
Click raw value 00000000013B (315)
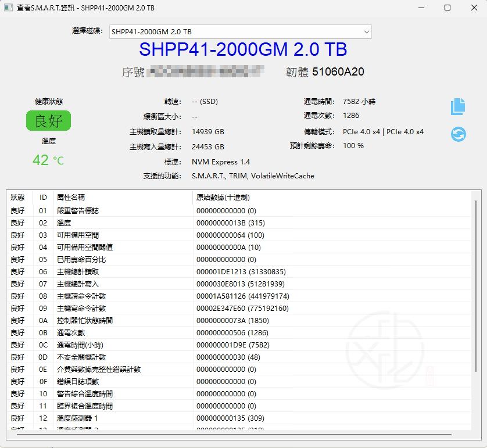(231, 223)
